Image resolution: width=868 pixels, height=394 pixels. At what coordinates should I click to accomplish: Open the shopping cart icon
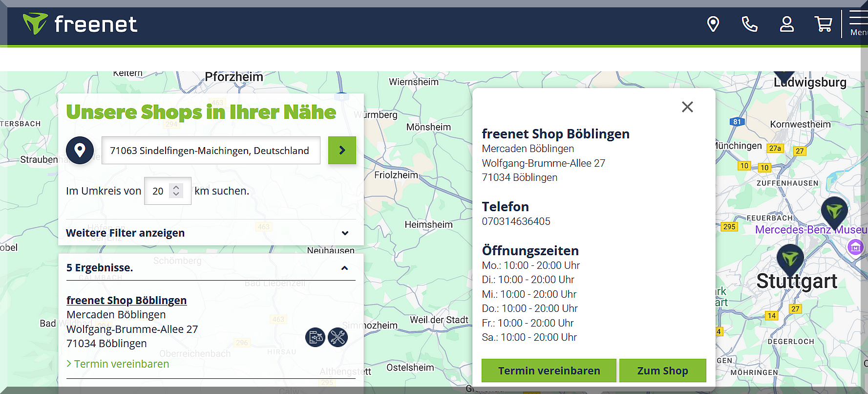pyautogui.click(x=823, y=24)
